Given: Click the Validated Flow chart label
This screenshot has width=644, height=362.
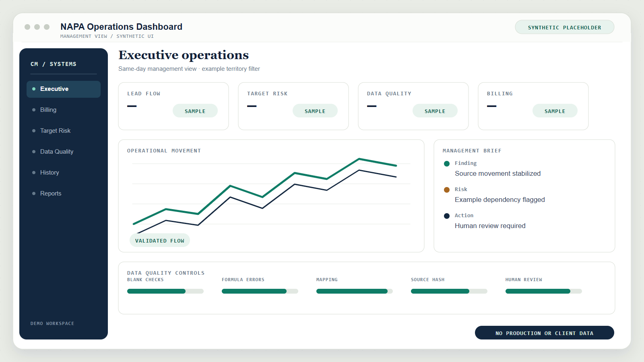Looking at the screenshot, I should point(160,241).
